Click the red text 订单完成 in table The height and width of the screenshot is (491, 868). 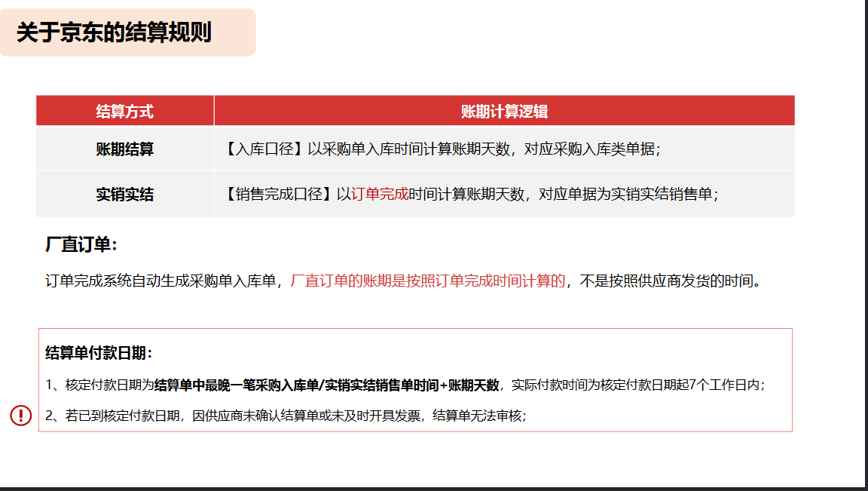pyautogui.click(x=379, y=194)
